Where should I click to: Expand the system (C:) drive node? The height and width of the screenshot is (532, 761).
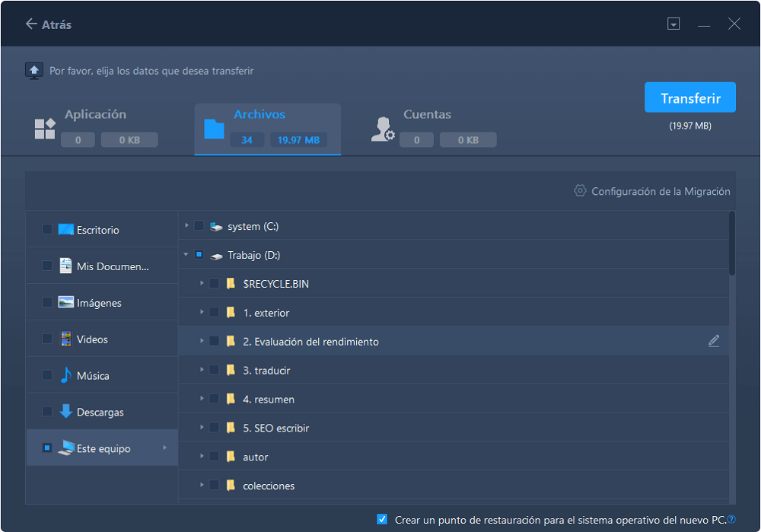186,226
